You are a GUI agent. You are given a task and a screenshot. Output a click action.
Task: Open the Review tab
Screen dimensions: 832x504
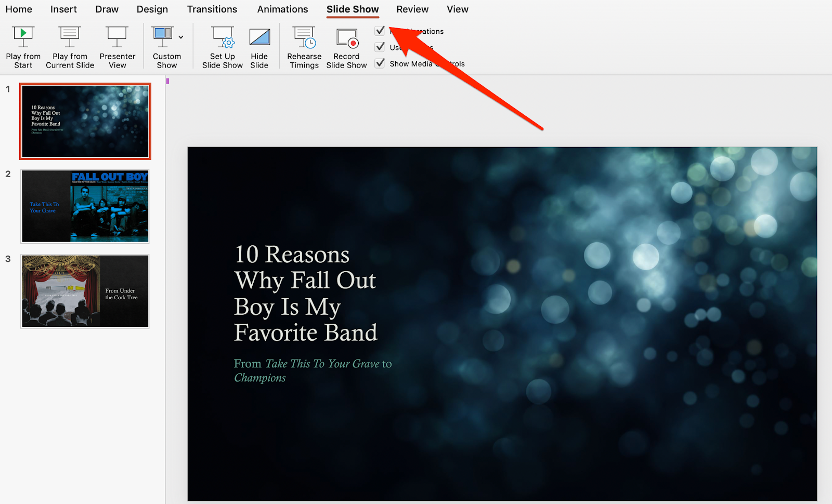pyautogui.click(x=412, y=9)
